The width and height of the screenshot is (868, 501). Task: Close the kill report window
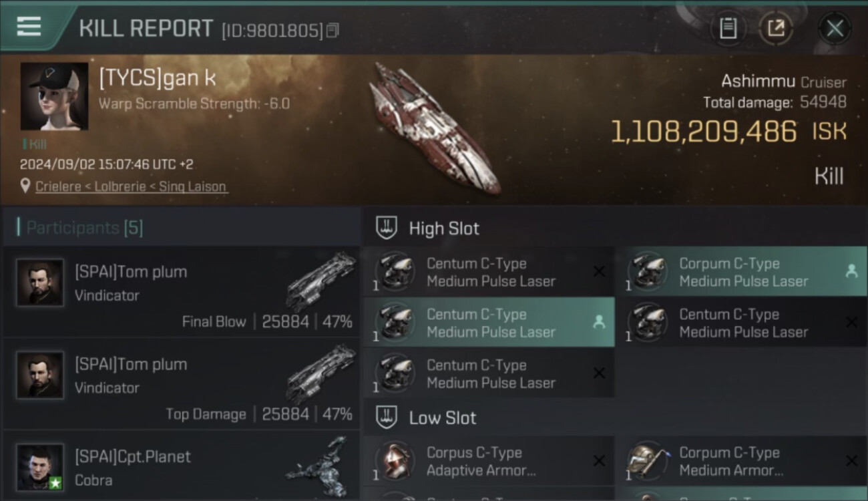pos(835,28)
